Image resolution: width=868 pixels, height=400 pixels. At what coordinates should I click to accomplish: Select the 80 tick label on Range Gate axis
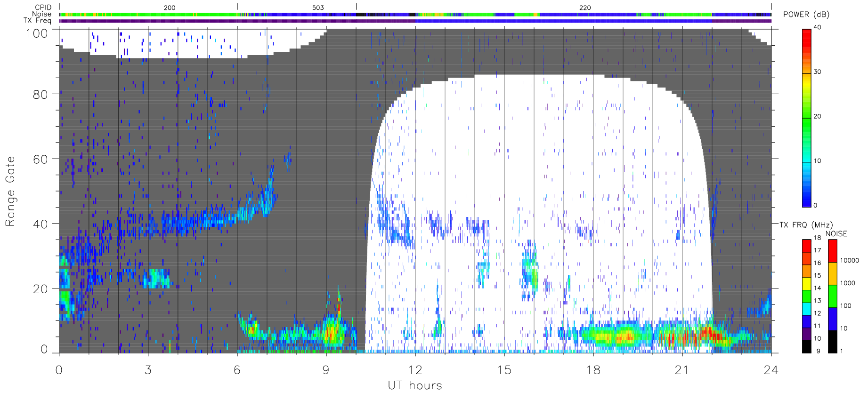[40, 95]
